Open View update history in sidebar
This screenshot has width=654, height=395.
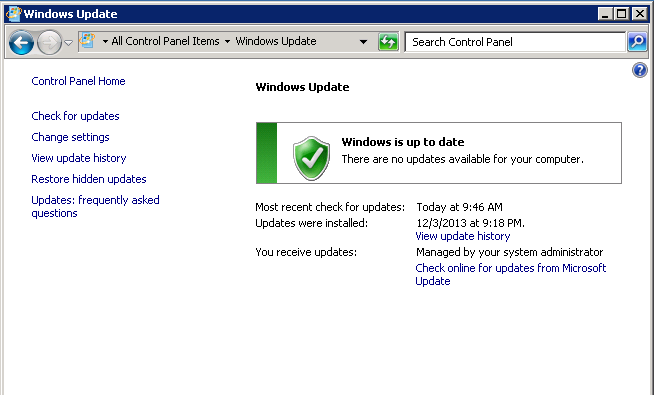pos(79,158)
